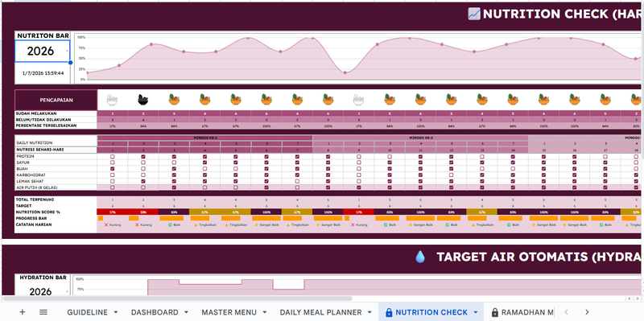Click the scroll right arrow of horizontal scrollbar
Image resolution: width=644 pixels, height=321 pixels.
click(638, 298)
